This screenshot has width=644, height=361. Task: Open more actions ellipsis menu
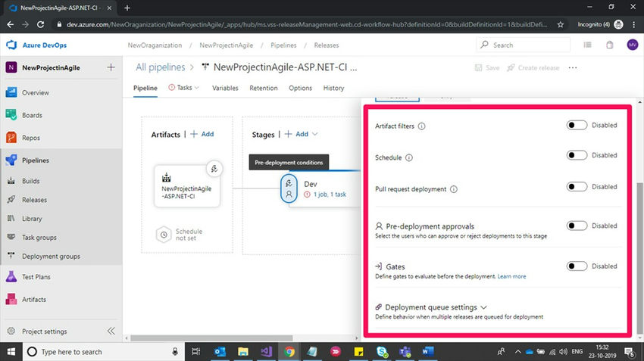[573, 67]
